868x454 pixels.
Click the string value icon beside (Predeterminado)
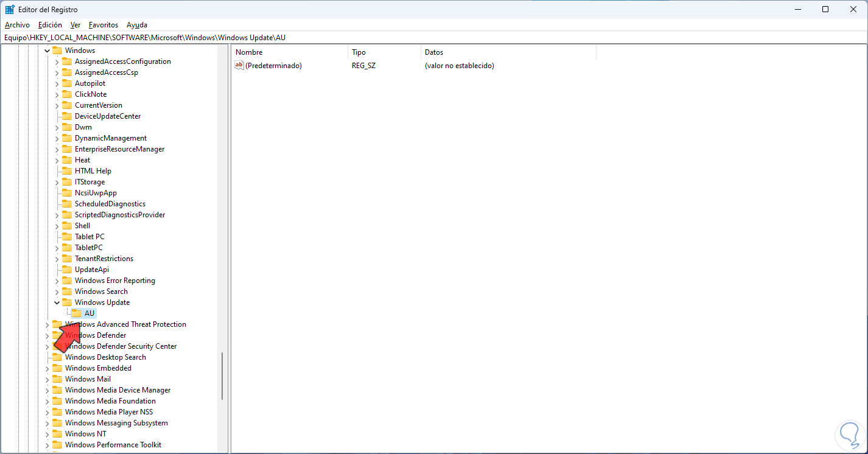(x=239, y=66)
